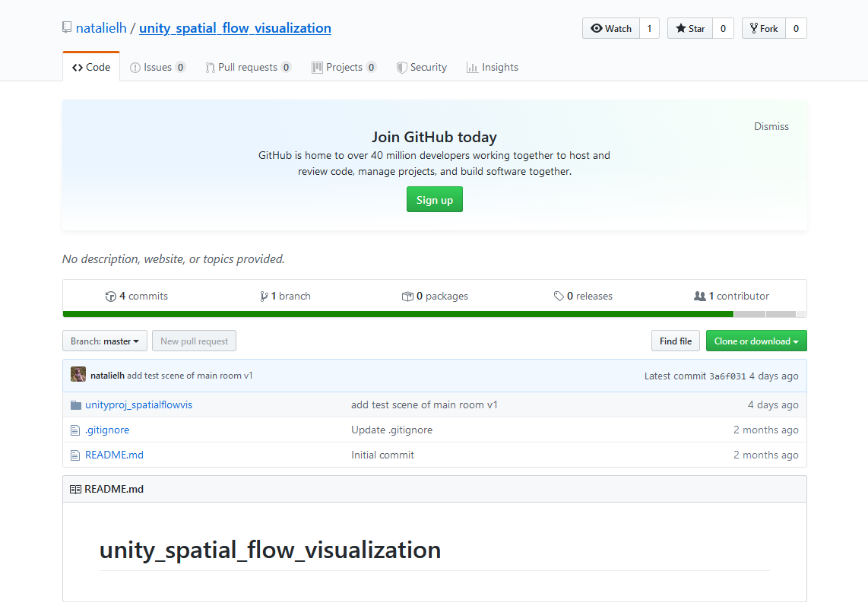Screen dimensions: 868x609
Task: Open the 0 releases link
Action: pos(584,297)
